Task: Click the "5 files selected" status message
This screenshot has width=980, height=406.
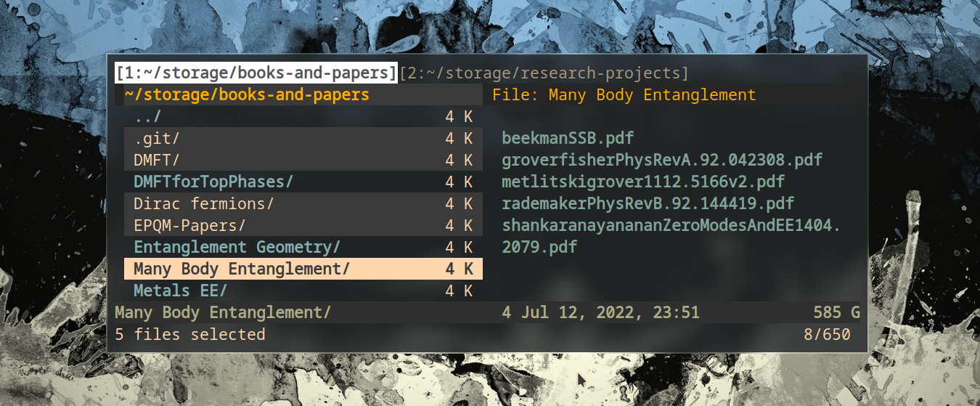Action: pyautogui.click(x=190, y=334)
